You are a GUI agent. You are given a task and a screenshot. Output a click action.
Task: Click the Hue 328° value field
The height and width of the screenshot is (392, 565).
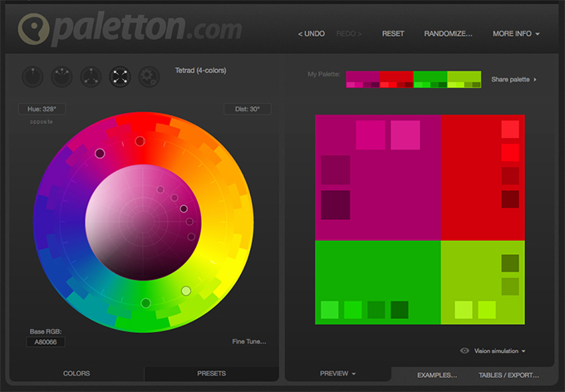[x=42, y=109]
